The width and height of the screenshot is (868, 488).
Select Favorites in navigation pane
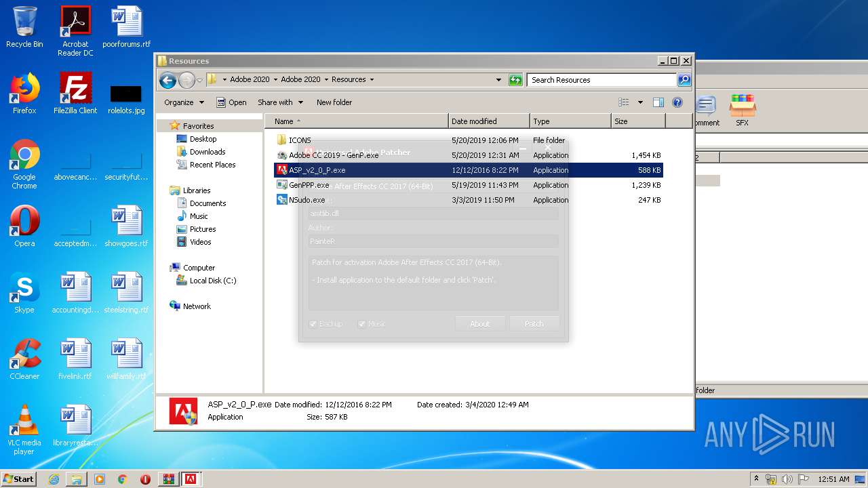(x=198, y=126)
